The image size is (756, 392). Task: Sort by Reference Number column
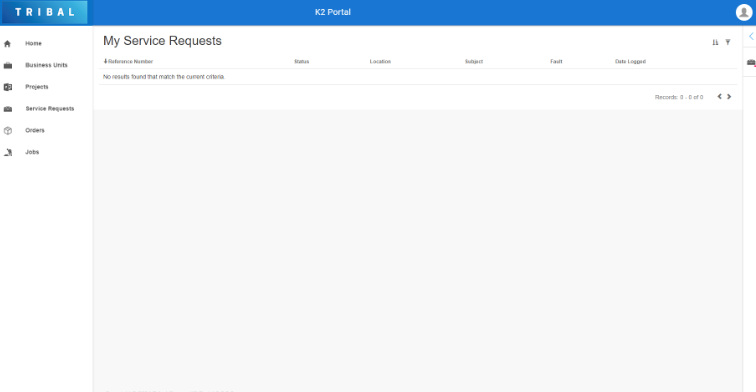128,61
